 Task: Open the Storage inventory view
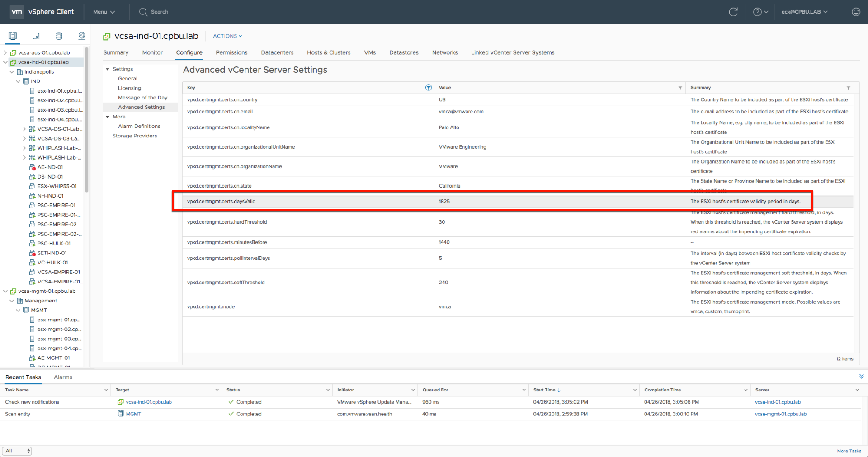point(59,36)
